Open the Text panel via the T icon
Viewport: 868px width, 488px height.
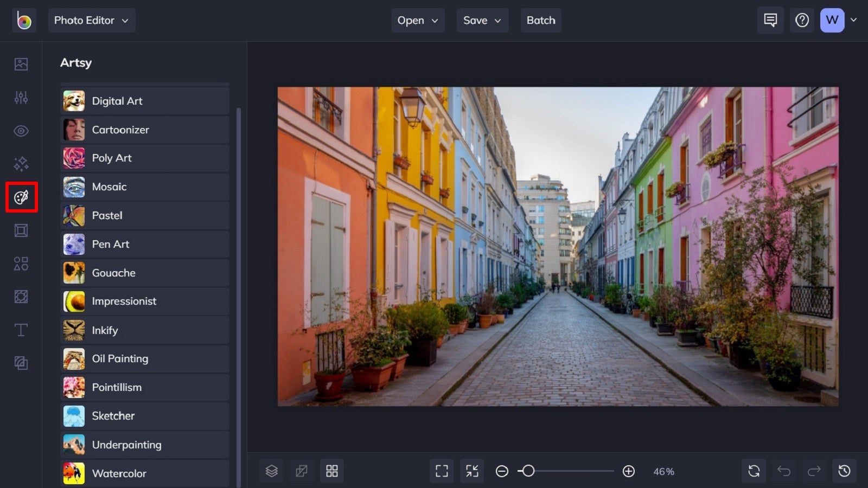click(x=21, y=330)
